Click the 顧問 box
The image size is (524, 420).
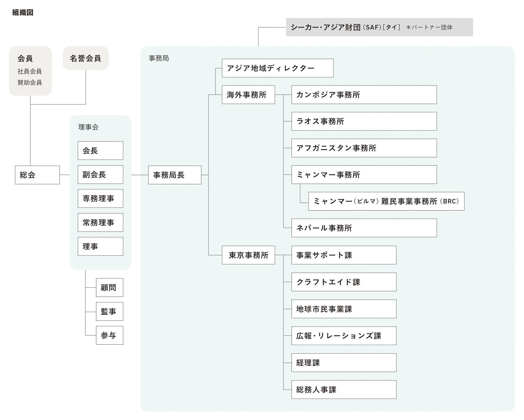[x=109, y=288]
